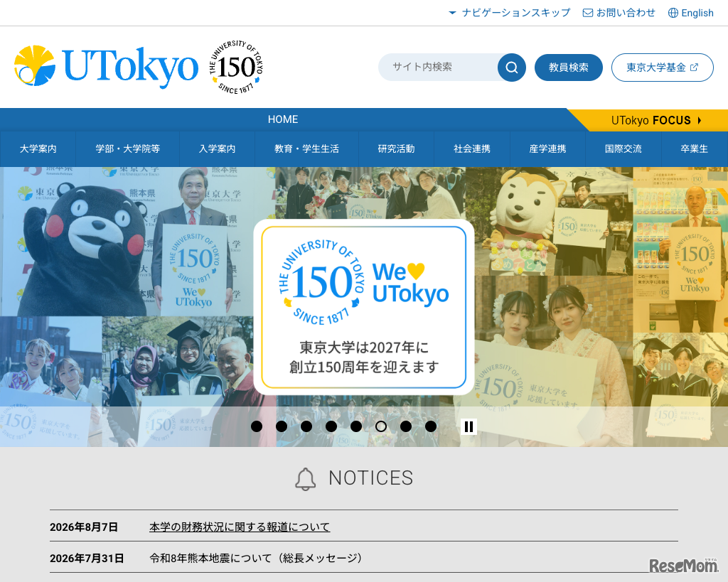Select the first carousel slide dot
The width and height of the screenshot is (728, 582).
click(x=257, y=426)
